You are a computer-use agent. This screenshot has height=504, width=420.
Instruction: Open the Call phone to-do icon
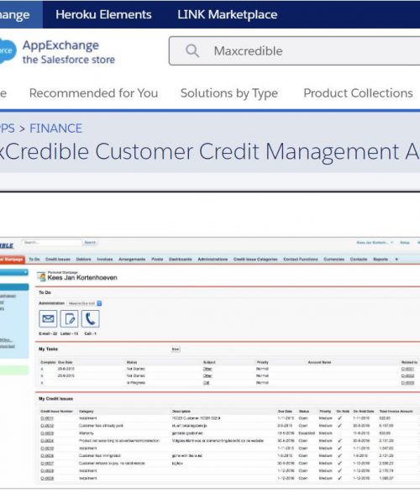point(90,318)
